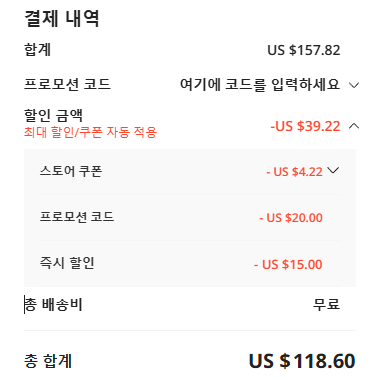Screen dimensions: 379x379
Task: Collapse the 할인 금액 breakdown chevron
Action: click(x=354, y=126)
